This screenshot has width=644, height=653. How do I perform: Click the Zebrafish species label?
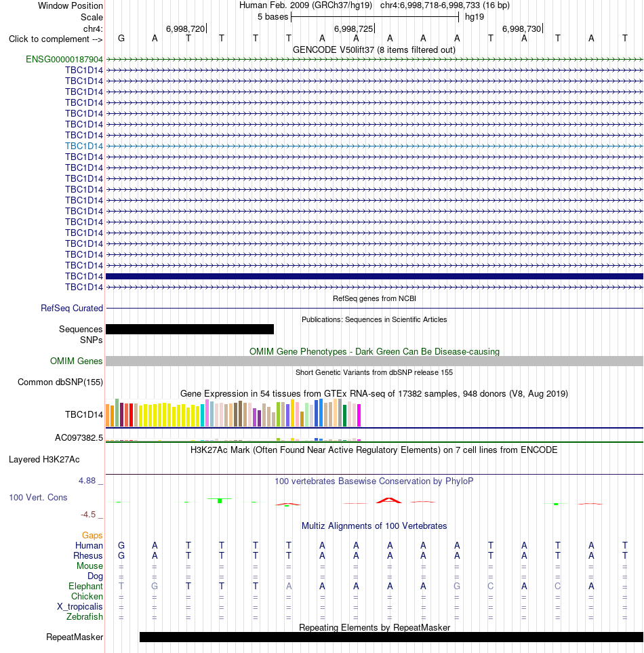tap(85, 616)
